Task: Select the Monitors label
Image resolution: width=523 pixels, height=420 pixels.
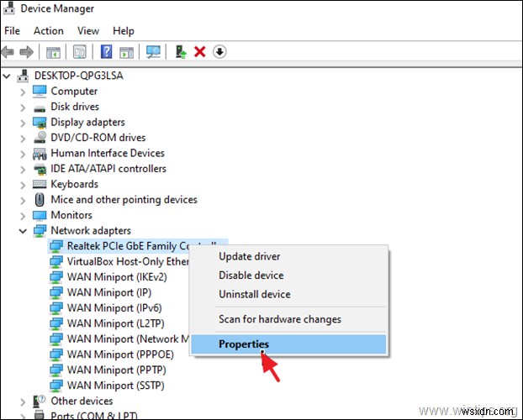Action: pos(71,215)
